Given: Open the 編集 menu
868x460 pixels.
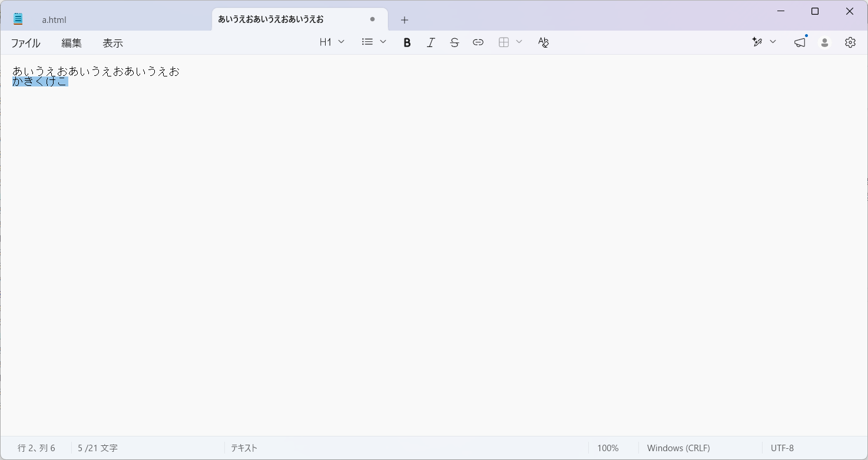Looking at the screenshot, I should 72,43.
